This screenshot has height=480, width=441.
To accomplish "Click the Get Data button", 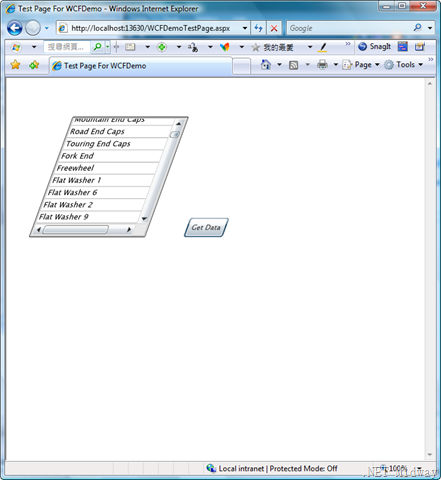I will coord(206,228).
